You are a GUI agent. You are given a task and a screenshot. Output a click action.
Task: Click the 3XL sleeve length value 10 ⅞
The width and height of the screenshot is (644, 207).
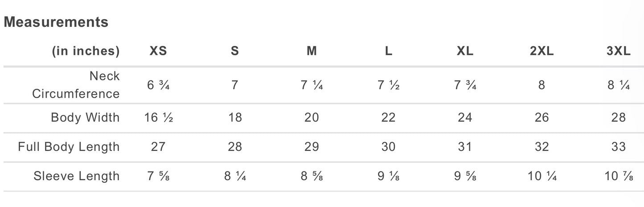click(x=619, y=176)
